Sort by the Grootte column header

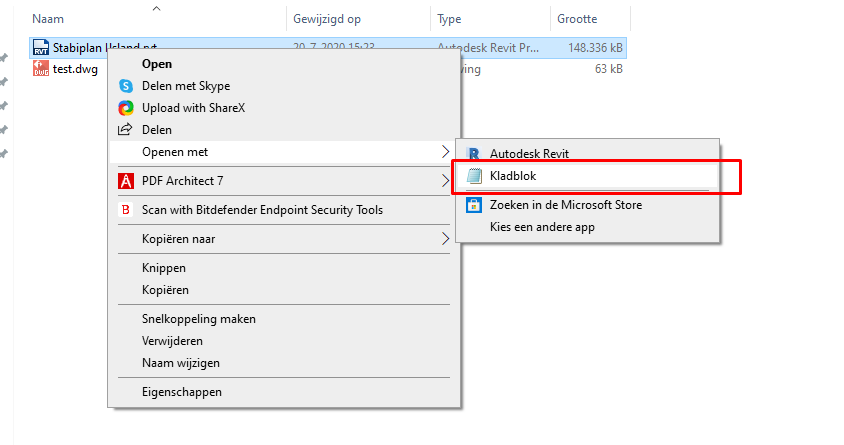577,19
